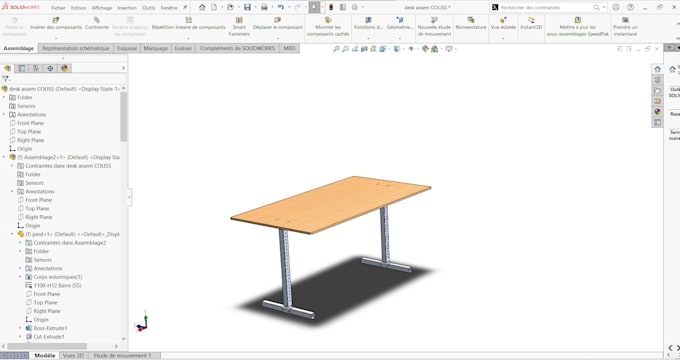Click the feature tree vertical scrollbar

pyautogui.click(x=124, y=117)
